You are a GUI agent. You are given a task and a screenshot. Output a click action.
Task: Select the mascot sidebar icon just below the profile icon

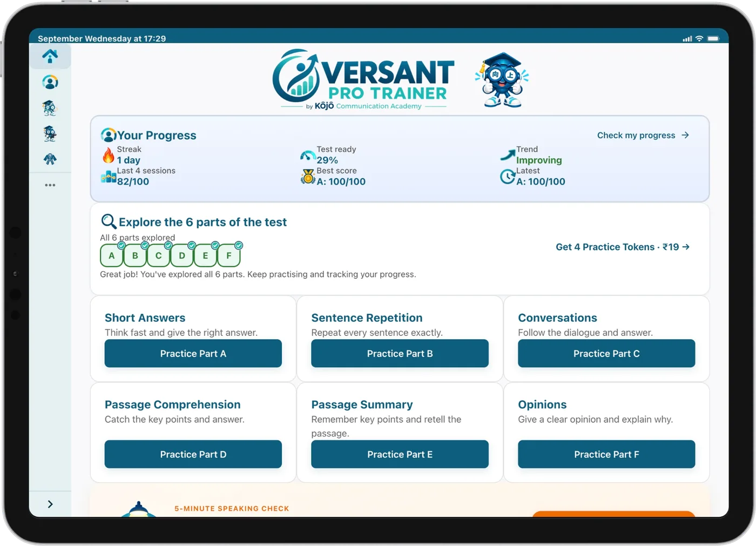pos(50,108)
